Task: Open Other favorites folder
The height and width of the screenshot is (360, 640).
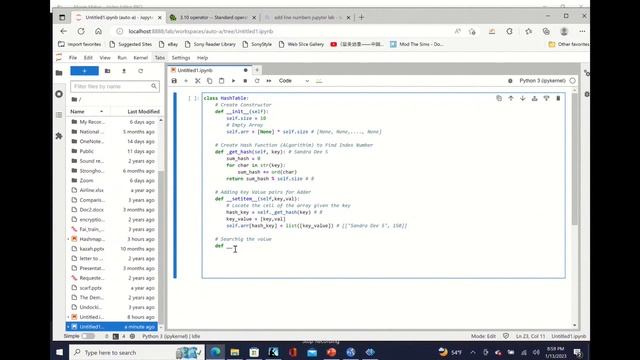Action: [x=569, y=44]
